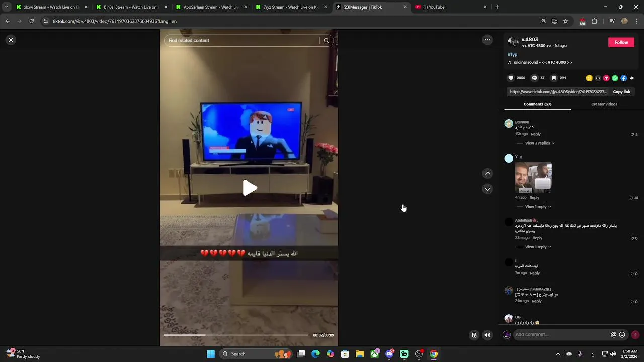Image resolution: width=644 pixels, height=362 pixels.
Task: Expand View 1 reply under Y comment
Action: coord(538,207)
